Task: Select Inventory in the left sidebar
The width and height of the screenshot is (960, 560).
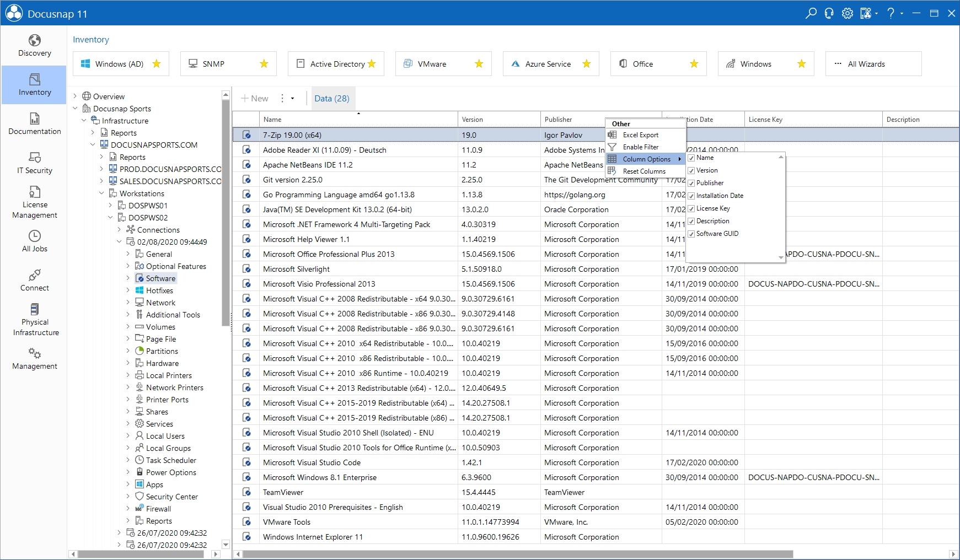Action: (x=34, y=85)
